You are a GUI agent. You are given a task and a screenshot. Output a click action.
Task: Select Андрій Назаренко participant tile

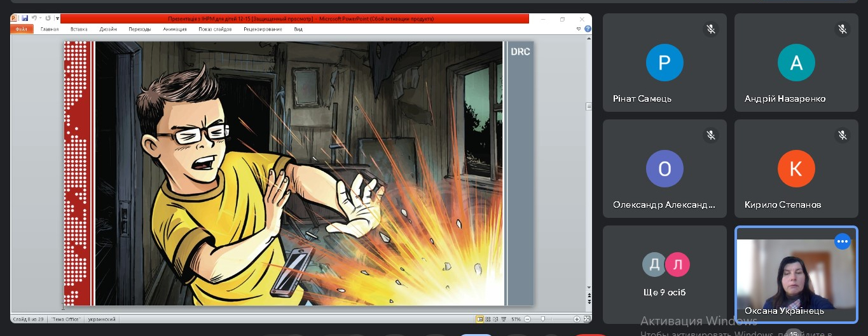click(796, 63)
